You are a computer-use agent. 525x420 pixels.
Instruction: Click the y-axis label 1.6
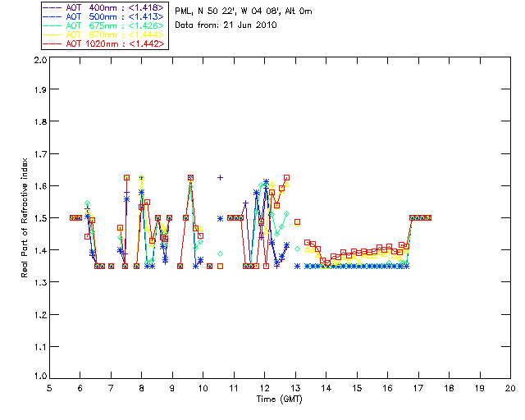point(40,186)
